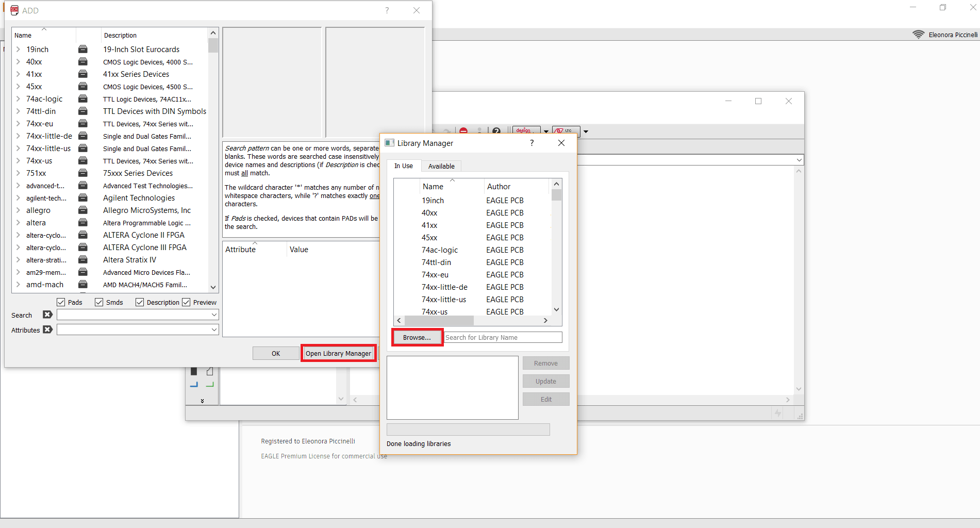Select 74ac-logic row in Library Manager
Screen dimensions: 980x528
(x=473, y=250)
